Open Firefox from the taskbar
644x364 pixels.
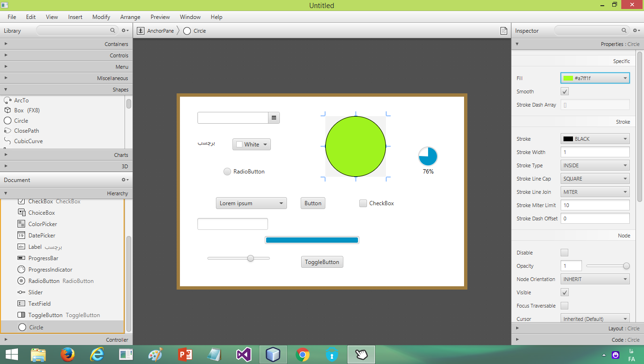[x=68, y=355]
